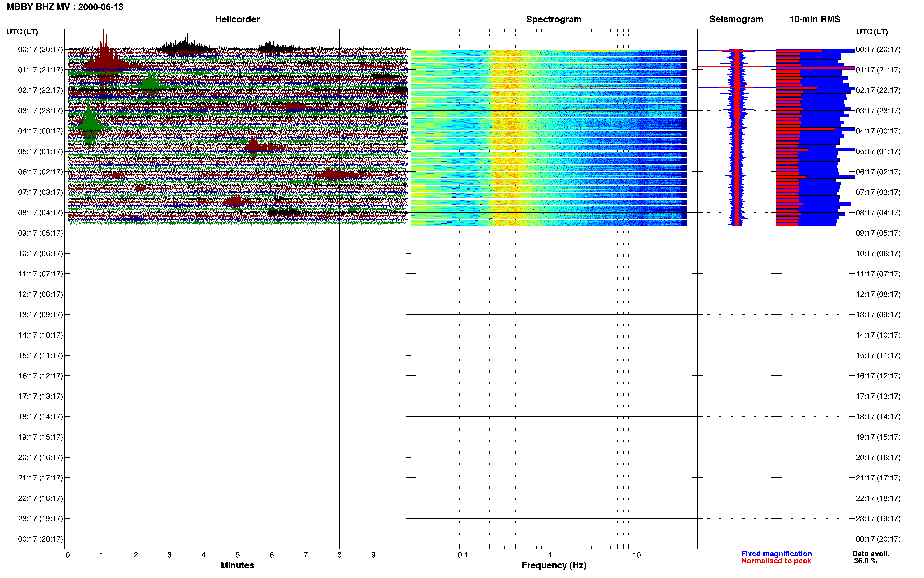Click the left time label '08:17 (04:17)'
Viewport: 924px width, 578px height.
(40, 212)
